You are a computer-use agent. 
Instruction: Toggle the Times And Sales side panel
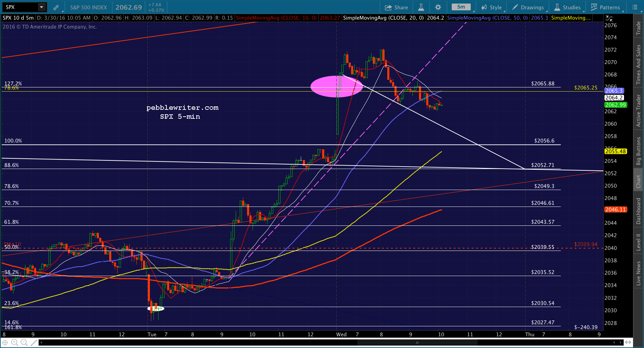(x=638, y=64)
